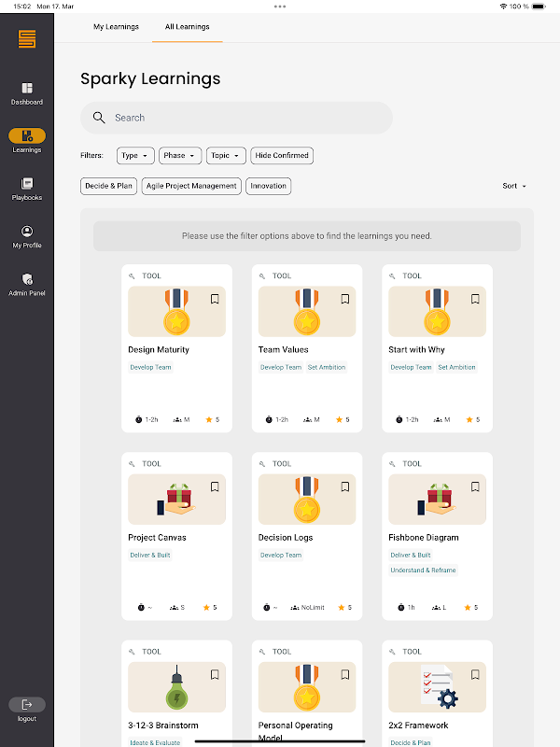Click the Design Maturity title
The height and width of the screenshot is (747, 560).
[x=159, y=349]
